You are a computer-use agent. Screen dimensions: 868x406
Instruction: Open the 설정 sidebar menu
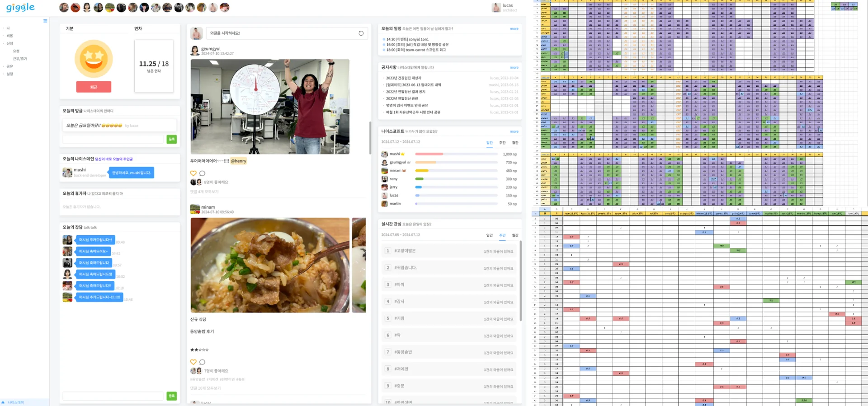pos(10,74)
